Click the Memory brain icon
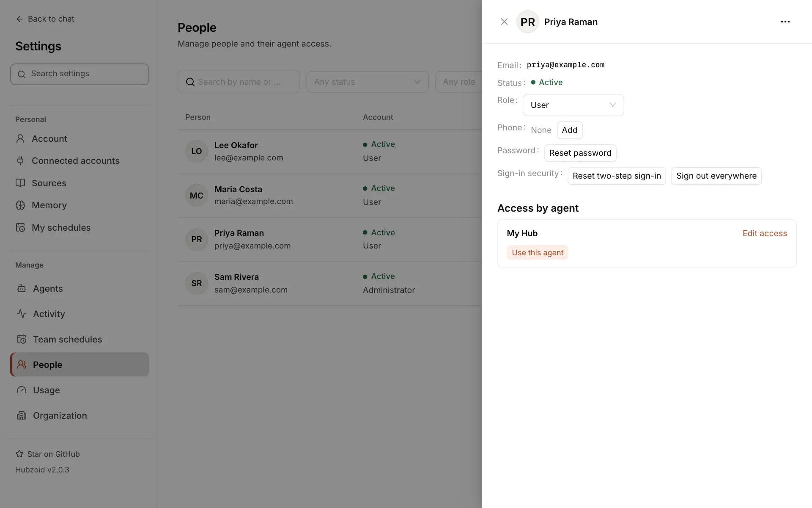This screenshot has width=812, height=508. [20, 205]
